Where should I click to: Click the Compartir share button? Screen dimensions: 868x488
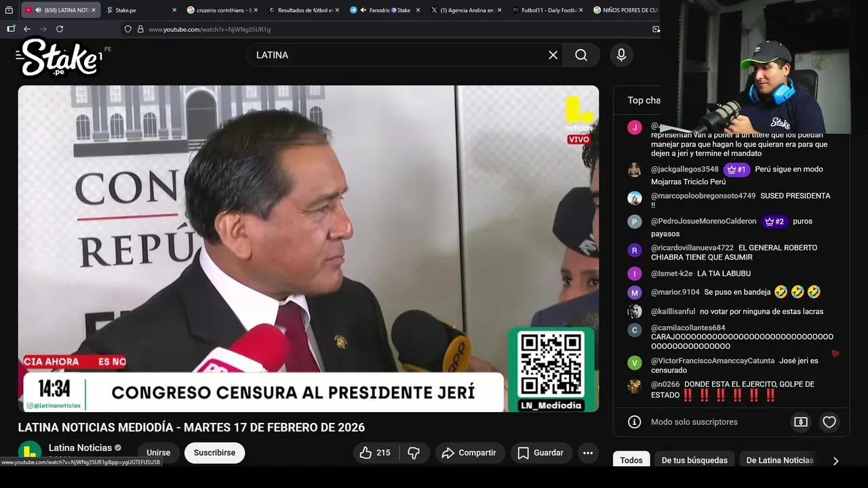click(470, 453)
